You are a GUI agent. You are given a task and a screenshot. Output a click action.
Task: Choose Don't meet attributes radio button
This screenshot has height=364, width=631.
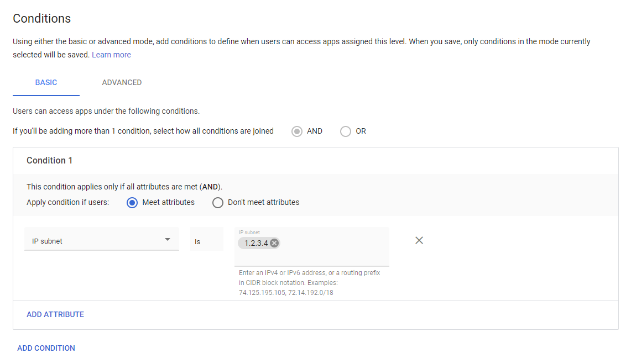[x=218, y=203]
